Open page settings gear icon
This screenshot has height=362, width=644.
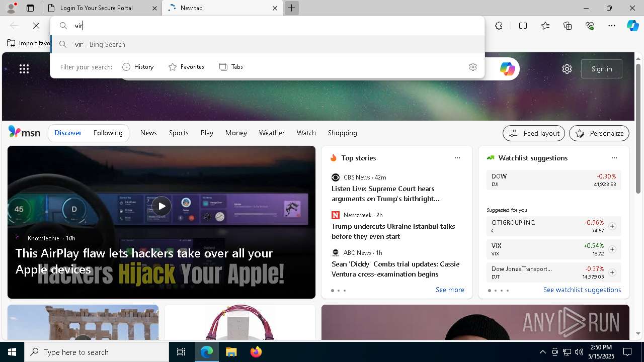click(x=567, y=69)
